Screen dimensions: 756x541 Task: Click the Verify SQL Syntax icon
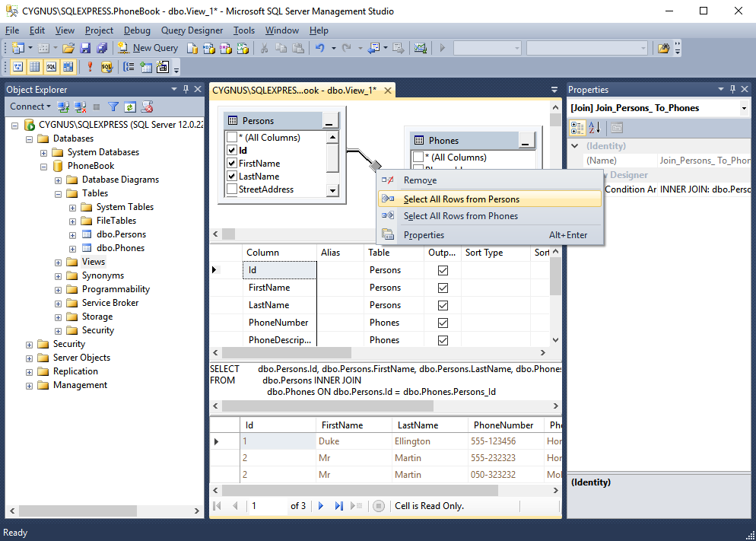click(106, 66)
